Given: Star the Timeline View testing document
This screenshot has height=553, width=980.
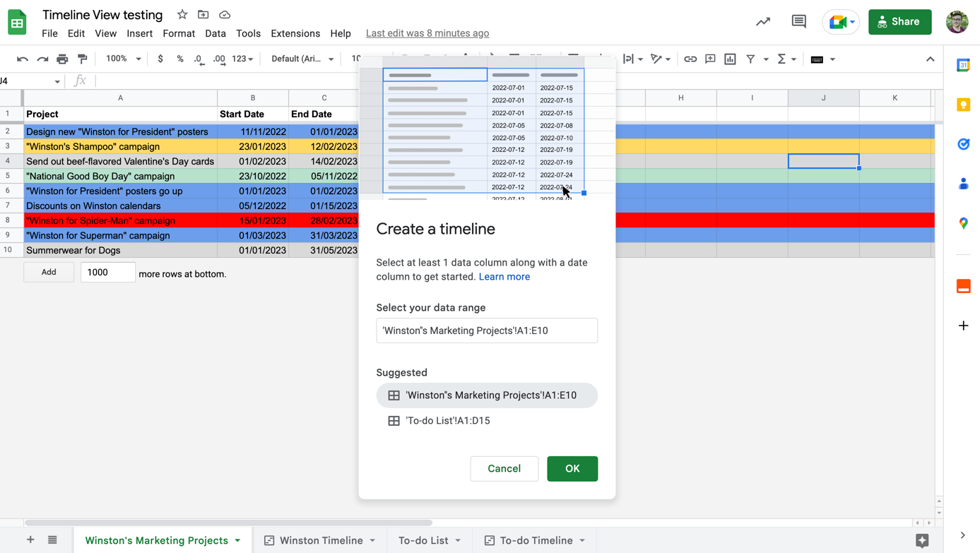Looking at the screenshot, I should point(182,15).
